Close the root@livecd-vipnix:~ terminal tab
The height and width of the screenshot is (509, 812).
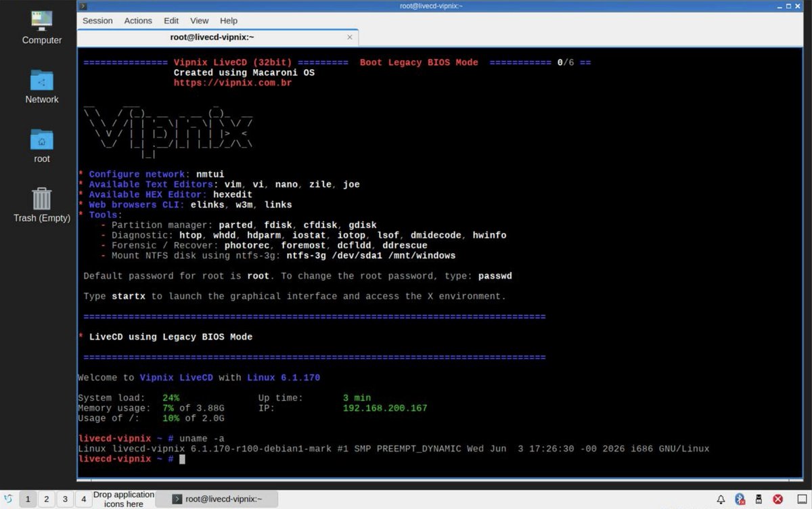[x=350, y=37]
